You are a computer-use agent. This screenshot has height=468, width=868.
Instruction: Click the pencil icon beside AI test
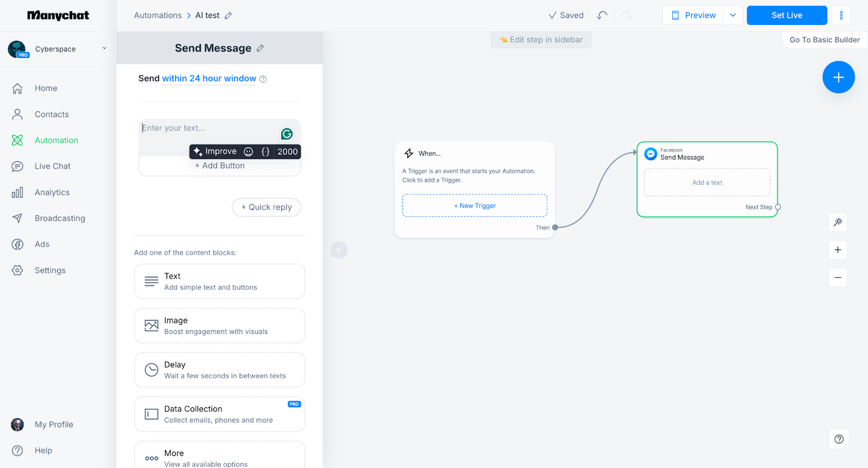coord(228,16)
